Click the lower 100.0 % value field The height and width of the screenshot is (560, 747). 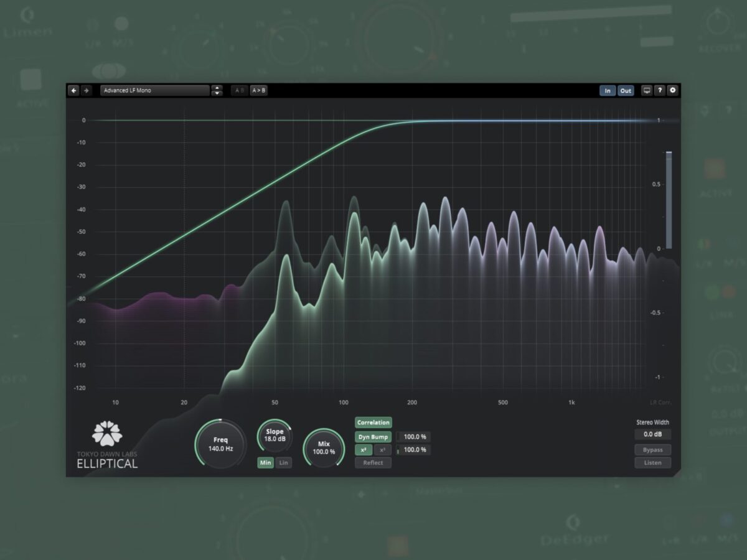point(415,450)
